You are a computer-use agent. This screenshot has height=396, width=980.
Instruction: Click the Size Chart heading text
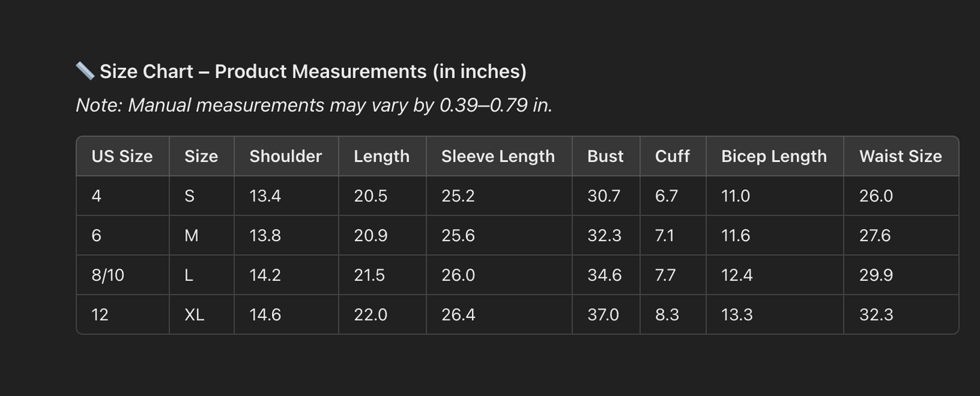313,71
